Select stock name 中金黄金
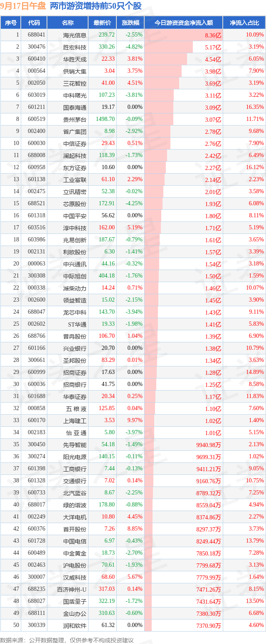 pyautogui.click(x=75, y=553)
